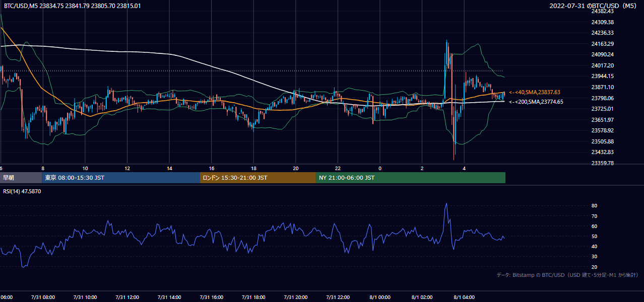Click the bottom time label 7/31 12:00
Image resolution: width=644 pixels, height=302 pixels.
pyautogui.click(x=127, y=297)
